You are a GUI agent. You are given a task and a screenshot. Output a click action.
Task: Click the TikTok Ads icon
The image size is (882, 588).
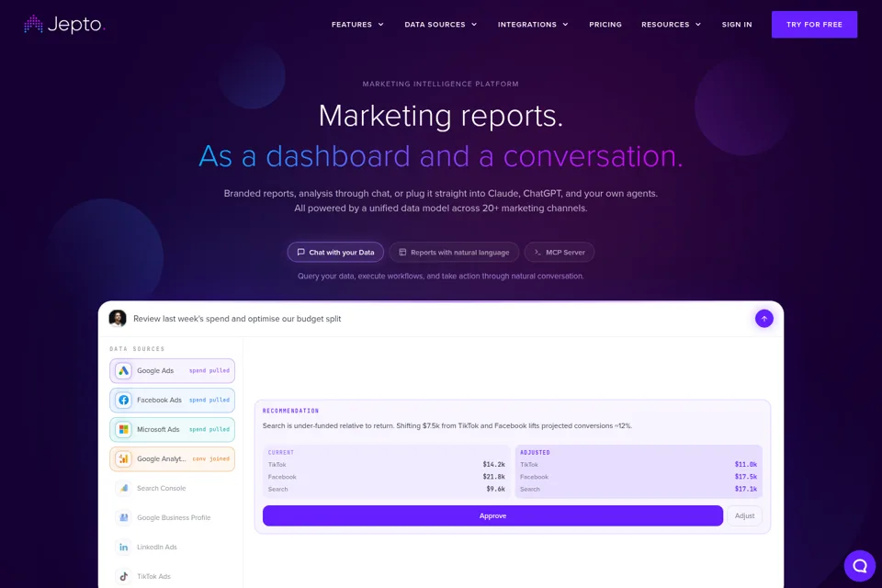[x=123, y=576]
